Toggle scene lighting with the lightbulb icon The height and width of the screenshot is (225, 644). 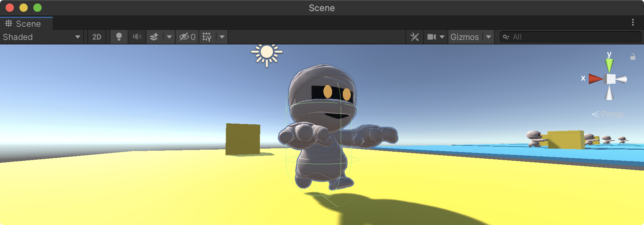pyautogui.click(x=119, y=37)
